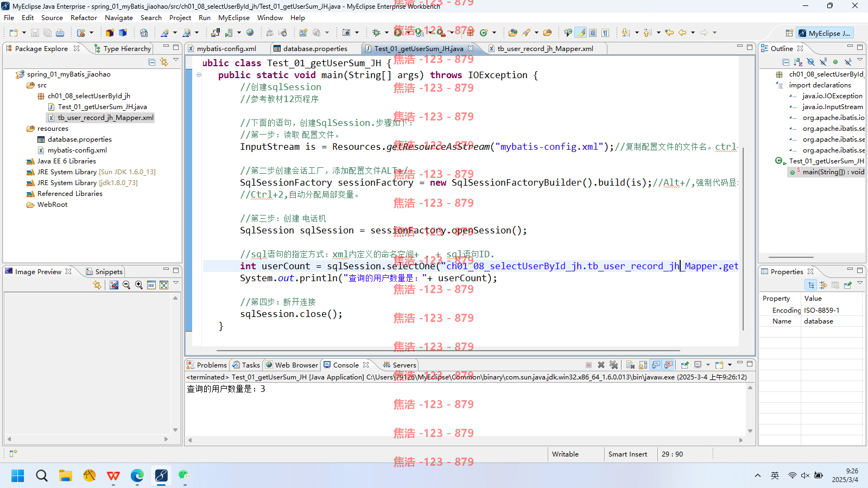Click the Debug bug icon in toolbar

tap(376, 33)
